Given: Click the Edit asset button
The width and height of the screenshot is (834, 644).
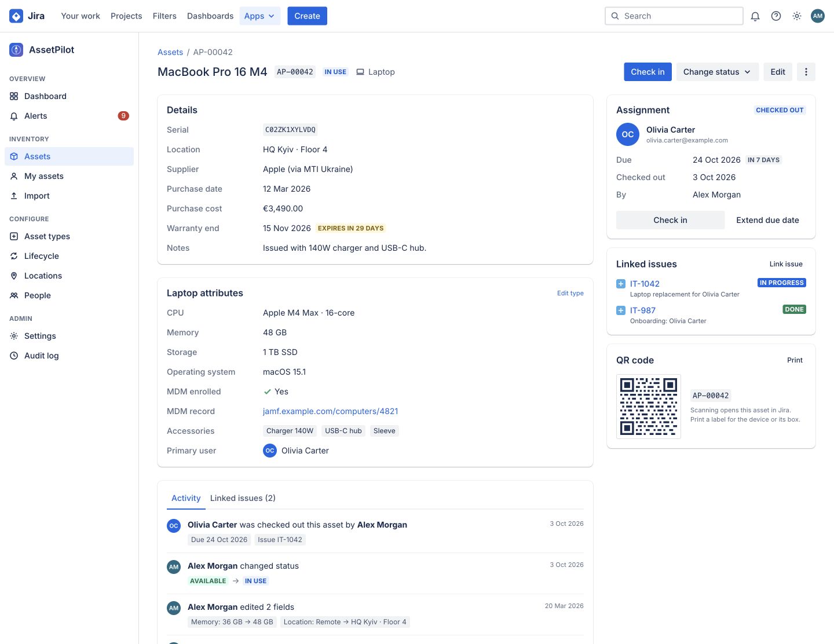Looking at the screenshot, I should tap(778, 72).
